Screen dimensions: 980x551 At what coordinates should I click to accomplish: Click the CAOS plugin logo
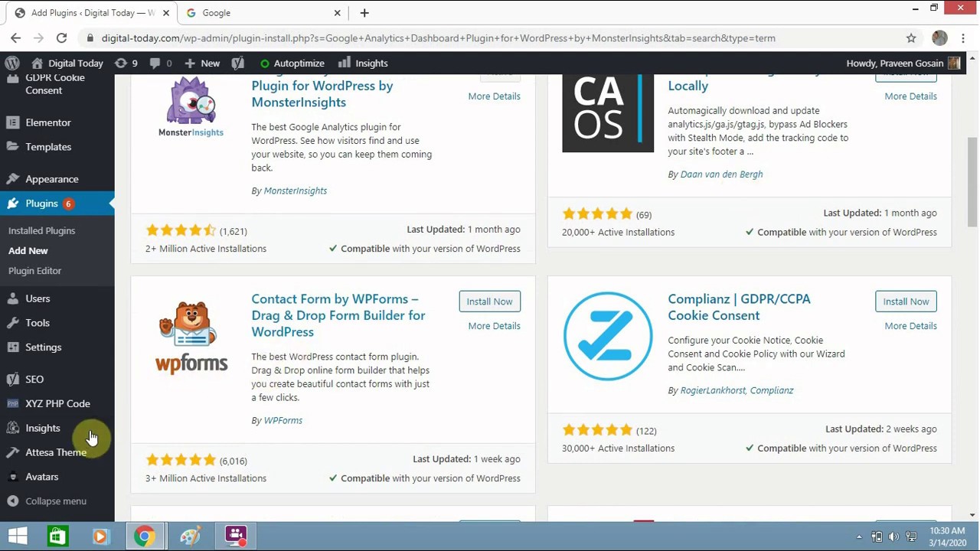(x=608, y=113)
